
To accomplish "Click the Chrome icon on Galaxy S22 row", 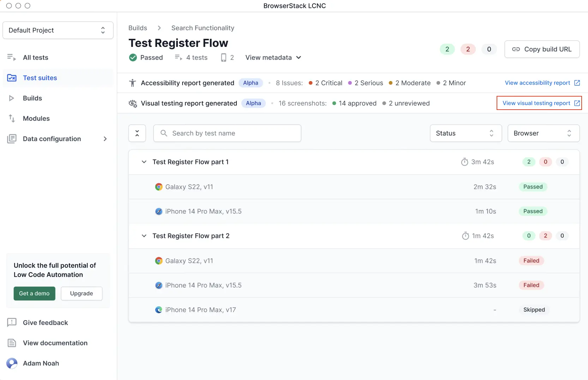I will tap(158, 187).
